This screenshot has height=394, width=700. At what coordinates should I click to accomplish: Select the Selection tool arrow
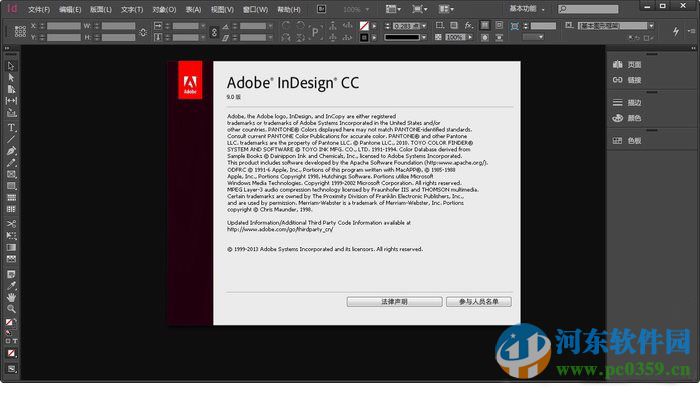tap(11, 66)
